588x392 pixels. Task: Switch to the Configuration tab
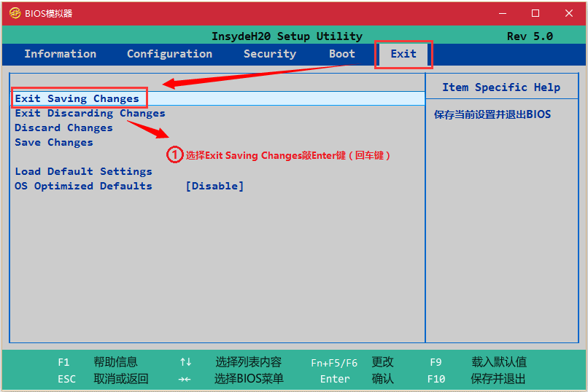point(169,54)
